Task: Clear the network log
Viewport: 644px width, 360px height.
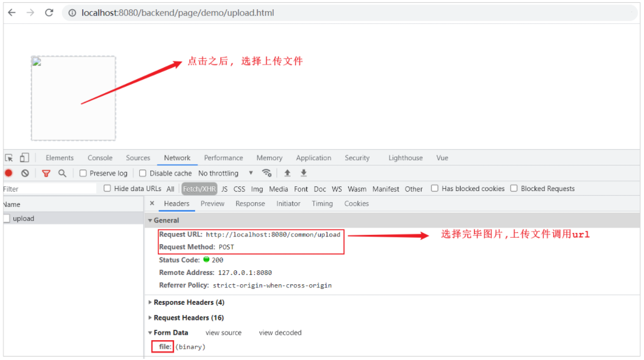Action: (25, 173)
